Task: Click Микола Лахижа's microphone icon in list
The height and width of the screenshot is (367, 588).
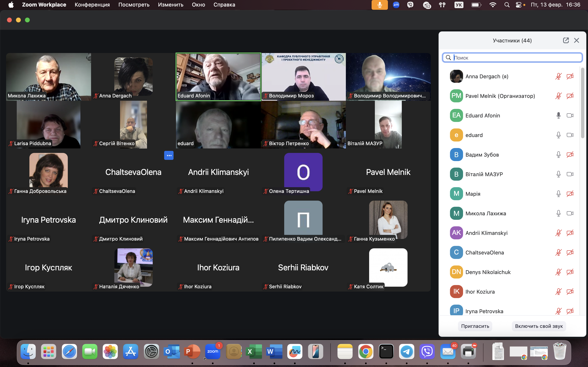Action: [558, 213]
